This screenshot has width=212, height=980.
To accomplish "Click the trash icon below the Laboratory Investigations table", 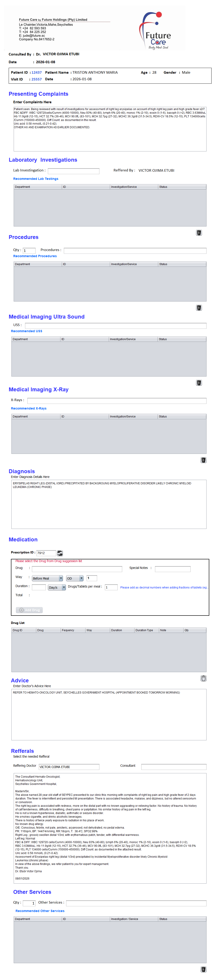I will click(x=199, y=232).
